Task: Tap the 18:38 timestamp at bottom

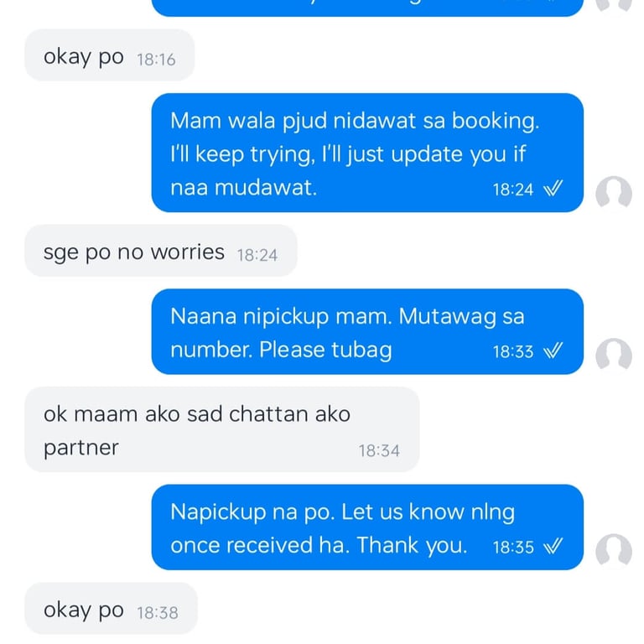Action: coord(158,613)
